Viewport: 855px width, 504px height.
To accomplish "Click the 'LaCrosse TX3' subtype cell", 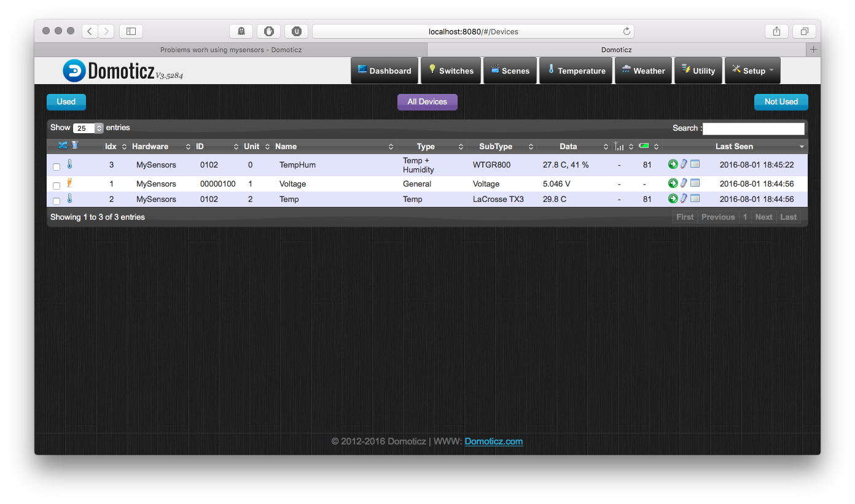I will coord(498,199).
